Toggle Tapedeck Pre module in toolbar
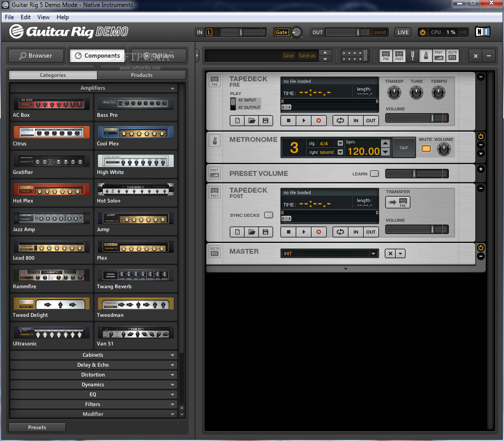Viewport: 504px width, 441px height. (386, 56)
